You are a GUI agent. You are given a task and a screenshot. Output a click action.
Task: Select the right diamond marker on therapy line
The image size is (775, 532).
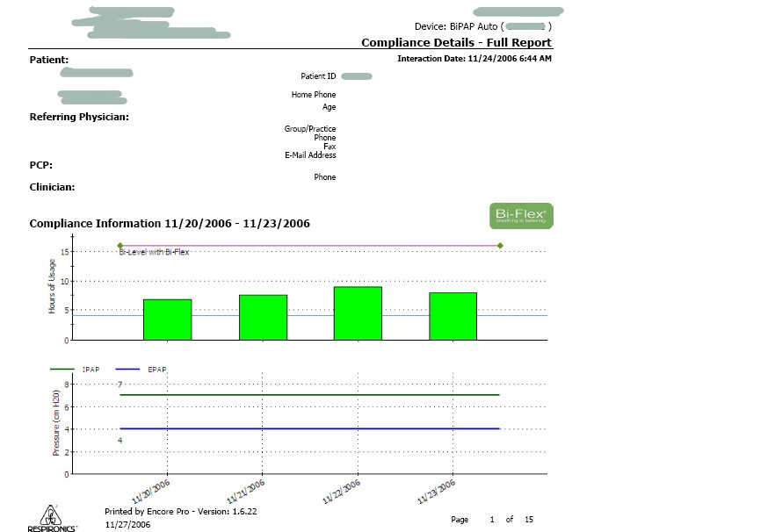click(x=500, y=246)
